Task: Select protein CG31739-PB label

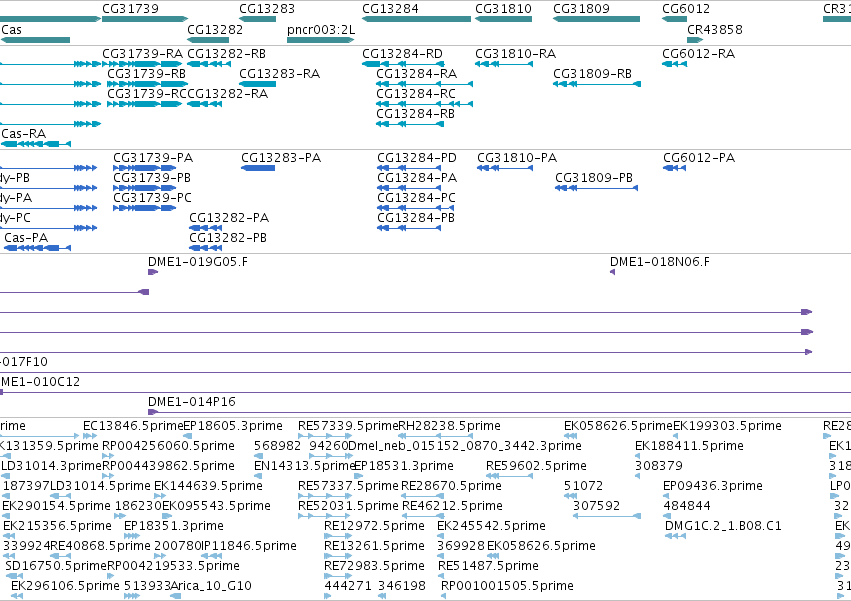Action: coord(152,178)
